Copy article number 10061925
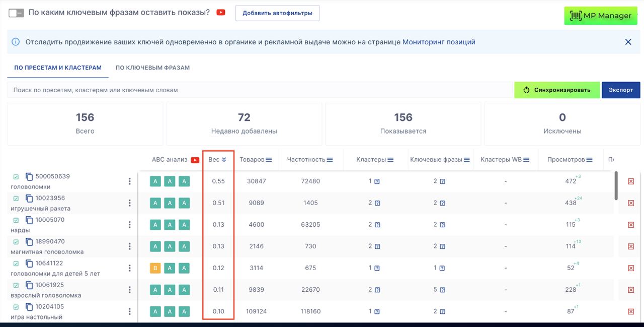Viewport: 644px width, 327px height. pos(29,285)
